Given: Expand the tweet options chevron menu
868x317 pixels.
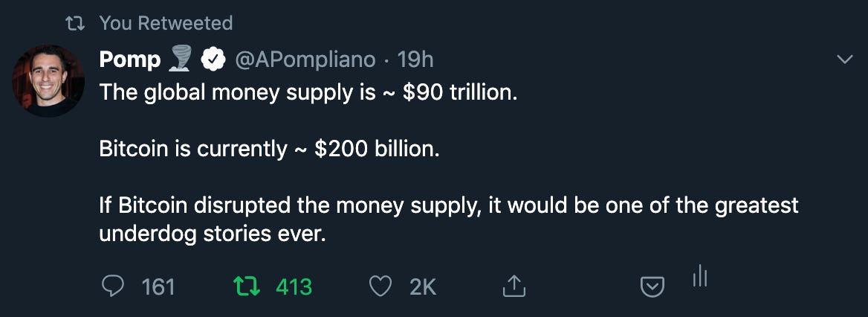Looking at the screenshot, I should (x=845, y=60).
